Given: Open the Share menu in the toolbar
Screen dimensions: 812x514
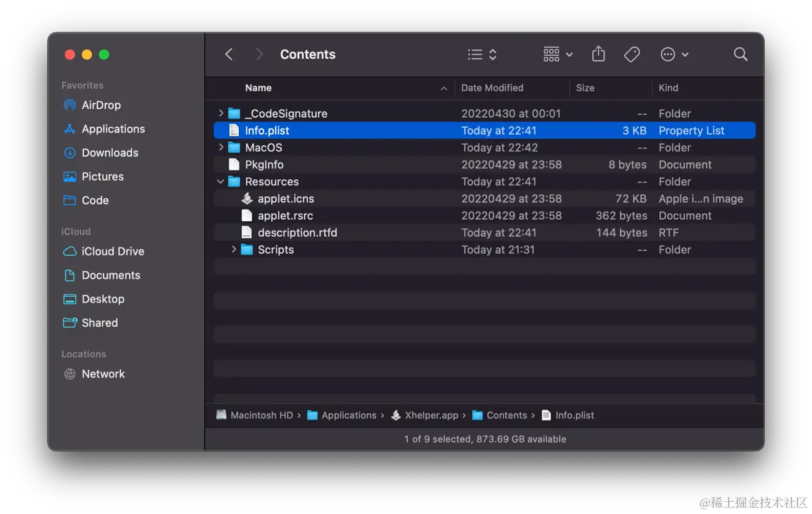Looking at the screenshot, I should [x=598, y=54].
